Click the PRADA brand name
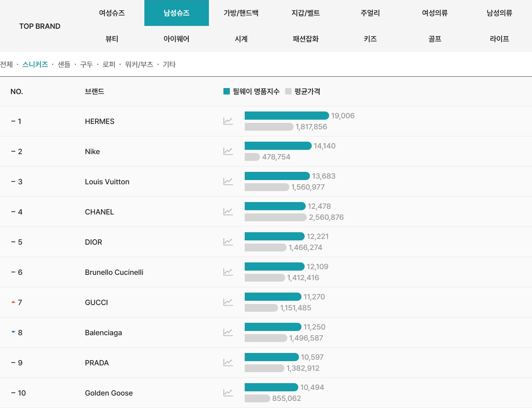 click(97, 363)
